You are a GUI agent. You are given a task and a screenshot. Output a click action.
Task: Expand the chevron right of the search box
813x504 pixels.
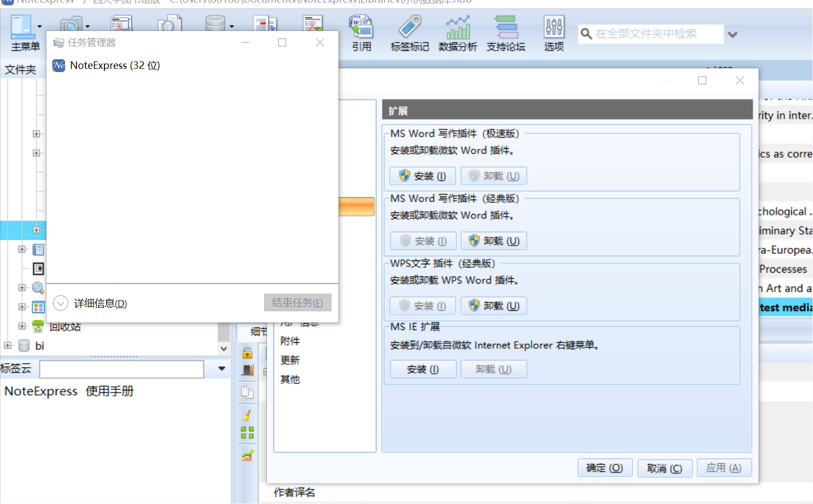(x=733, y=34)
